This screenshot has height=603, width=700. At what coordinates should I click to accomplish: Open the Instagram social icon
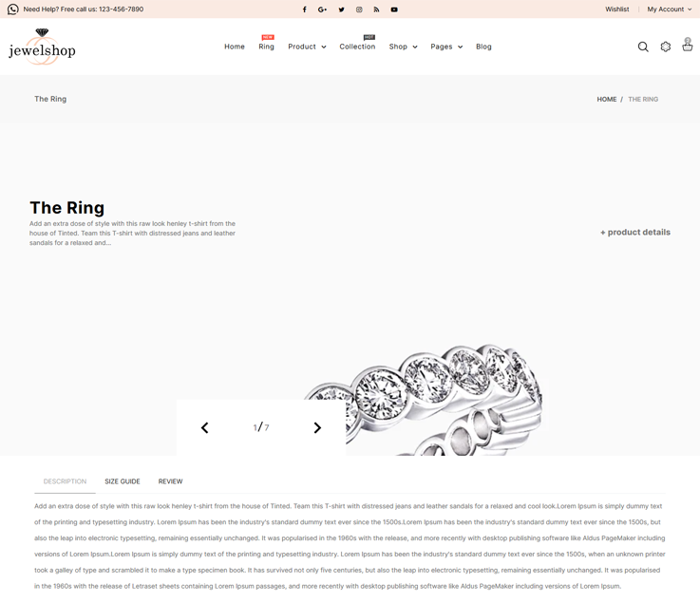click(359, 9)
